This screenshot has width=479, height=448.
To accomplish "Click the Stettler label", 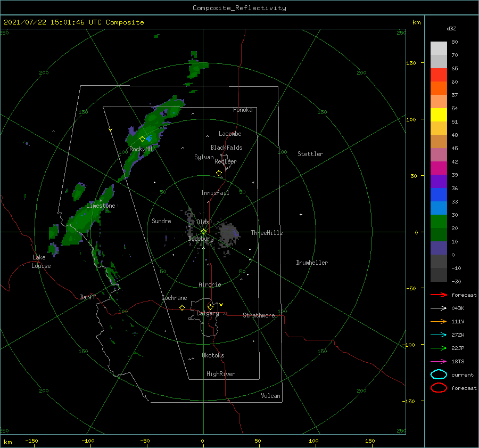I will tap(310, 154).
